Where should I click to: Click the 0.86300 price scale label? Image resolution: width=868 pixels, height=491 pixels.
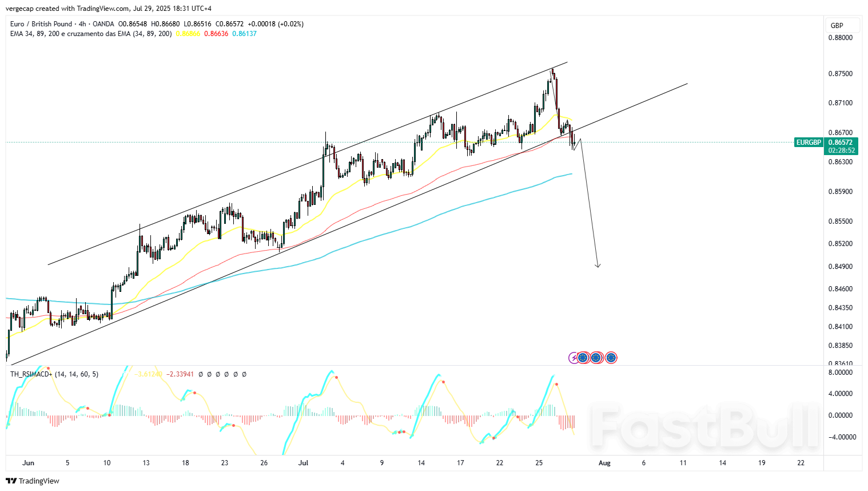pos(840,162)
